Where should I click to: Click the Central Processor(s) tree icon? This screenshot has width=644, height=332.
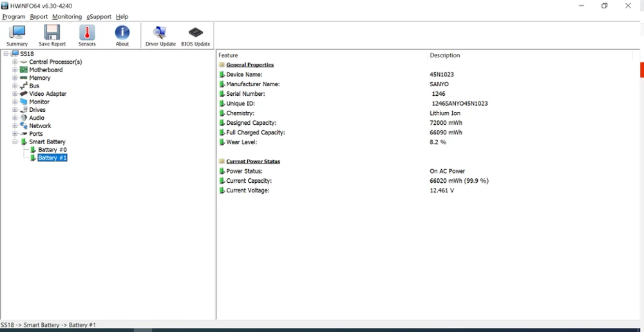(23, 62)
